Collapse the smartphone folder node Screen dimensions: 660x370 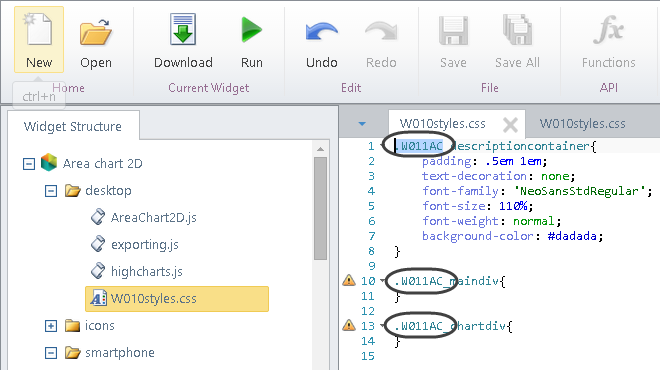(51, 353)
